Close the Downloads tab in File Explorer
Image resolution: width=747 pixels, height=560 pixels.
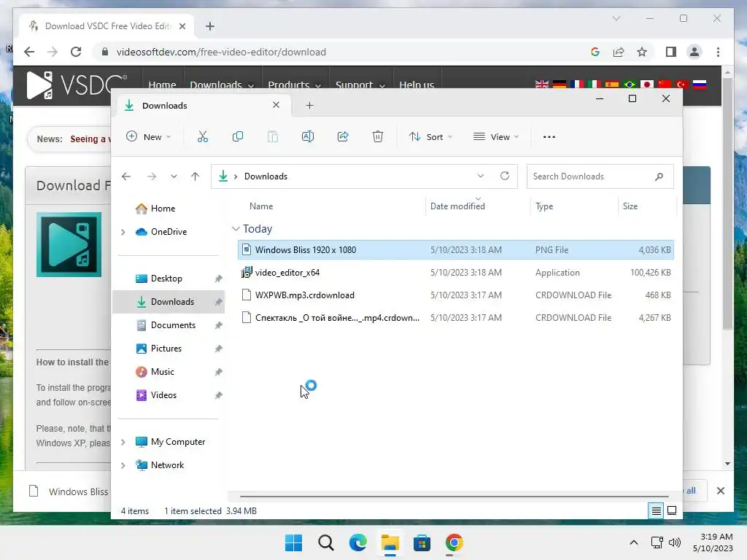tap(276, 105)
